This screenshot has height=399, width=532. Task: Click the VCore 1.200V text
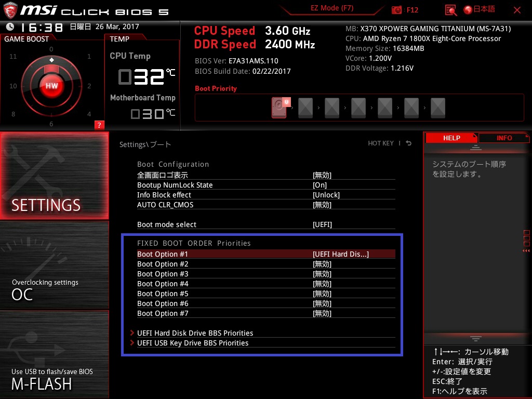pos(368,58)
